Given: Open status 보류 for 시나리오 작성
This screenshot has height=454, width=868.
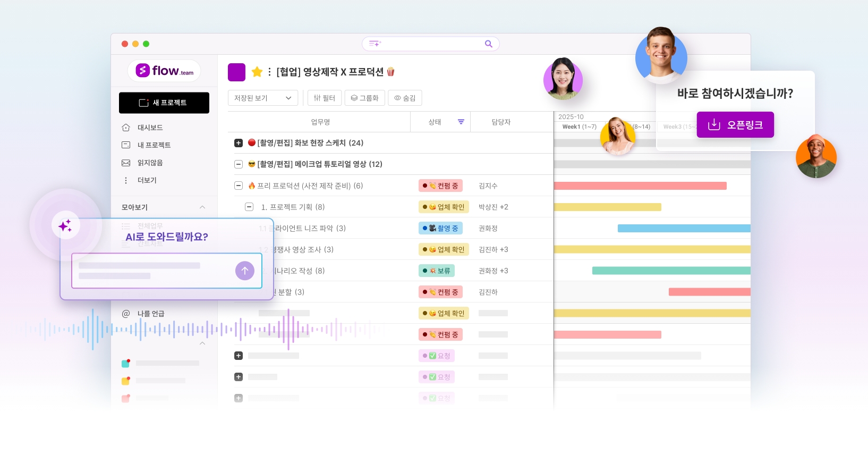Looking at the screenshot, I should coord(437,271).
